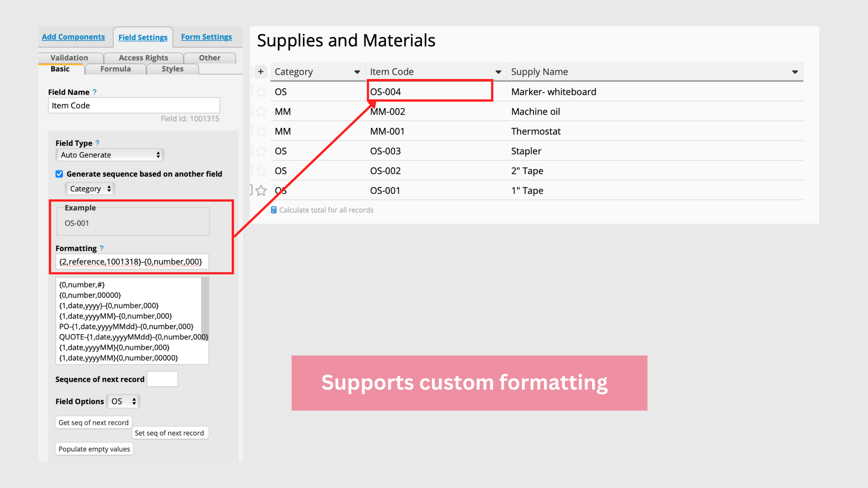Screen dimensions: 868x488
Task: Click Set seq of next record button
Action: (x=169, y=433)
